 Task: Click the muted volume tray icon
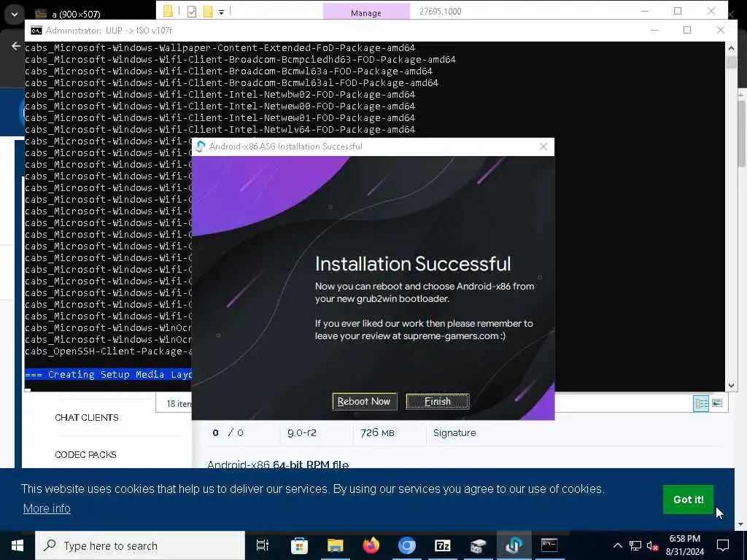(653, 545)
